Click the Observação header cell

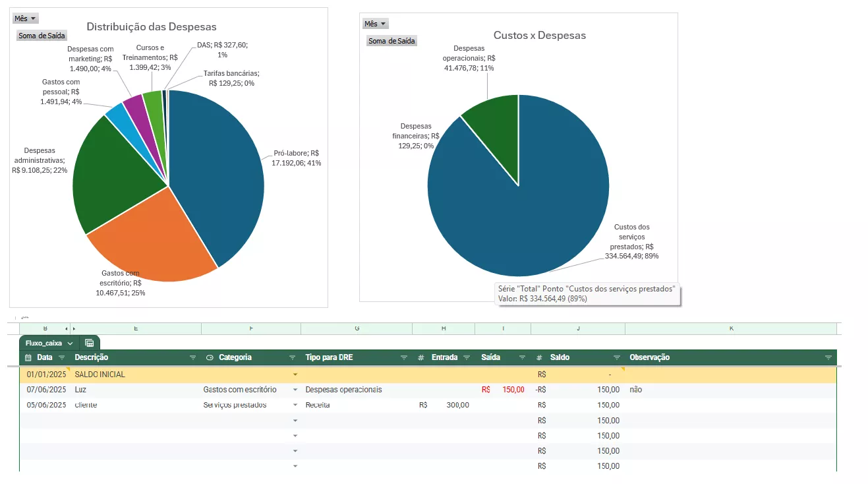click(731, 357)
